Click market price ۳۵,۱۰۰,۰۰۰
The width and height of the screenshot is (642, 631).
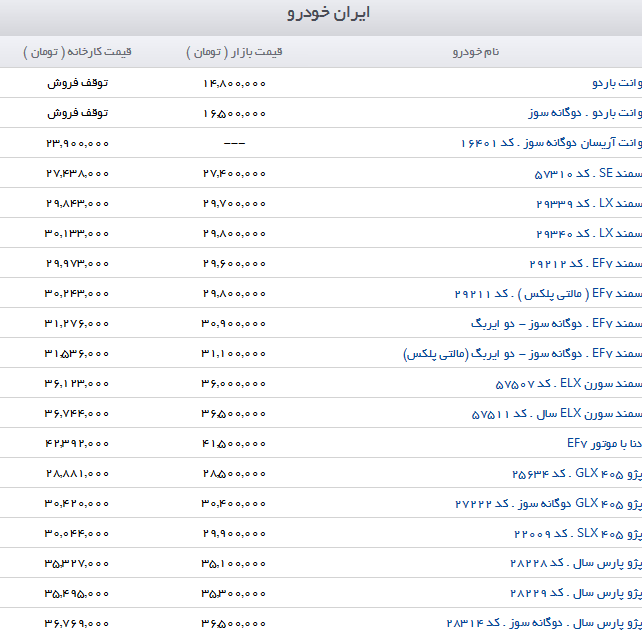pyautogui.click(x=233, y=564)
